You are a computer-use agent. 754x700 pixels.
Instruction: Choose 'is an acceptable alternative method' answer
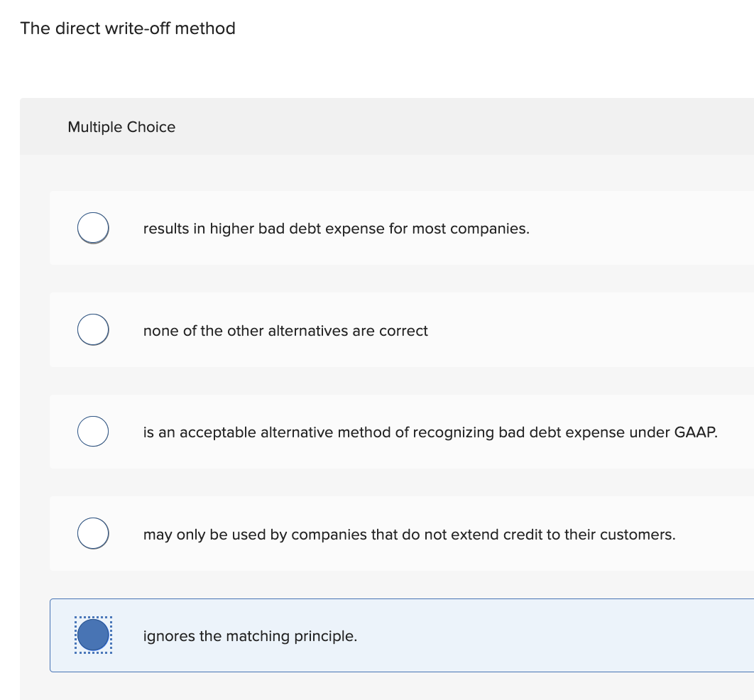[92, 431]
